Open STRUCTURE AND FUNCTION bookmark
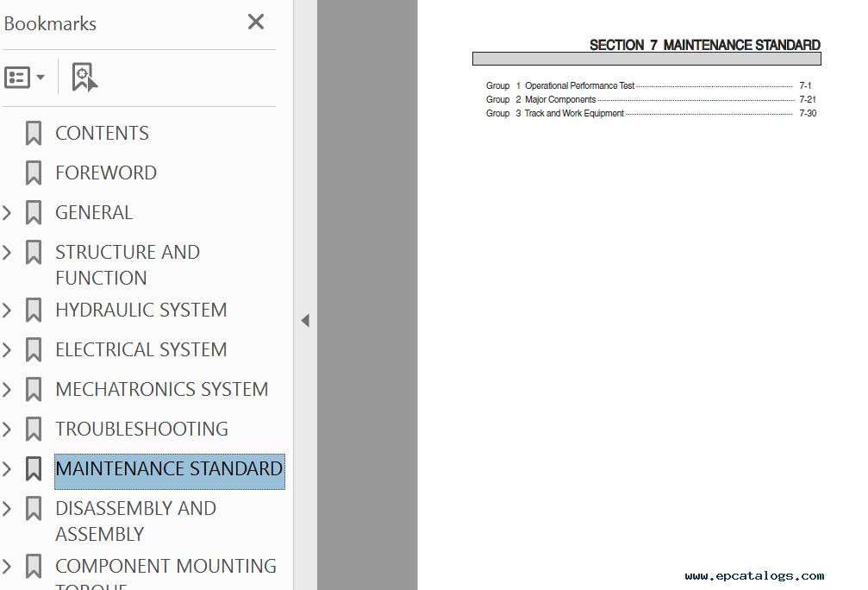This screenshot has width=868, height=590. pyautogui.click(x=128, y=265)
